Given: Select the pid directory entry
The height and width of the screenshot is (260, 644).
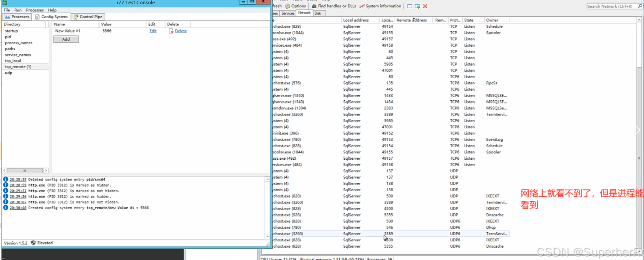Looking at the screenshot, I should (x=8, y=37).
